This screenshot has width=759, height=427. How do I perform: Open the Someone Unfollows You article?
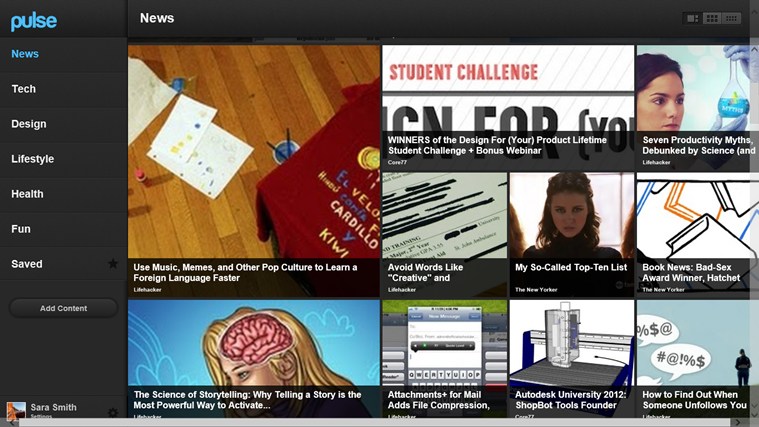coord(698,359)
